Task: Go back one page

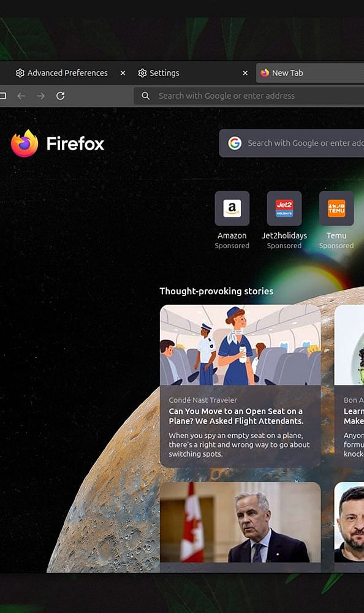Action: 21,96
